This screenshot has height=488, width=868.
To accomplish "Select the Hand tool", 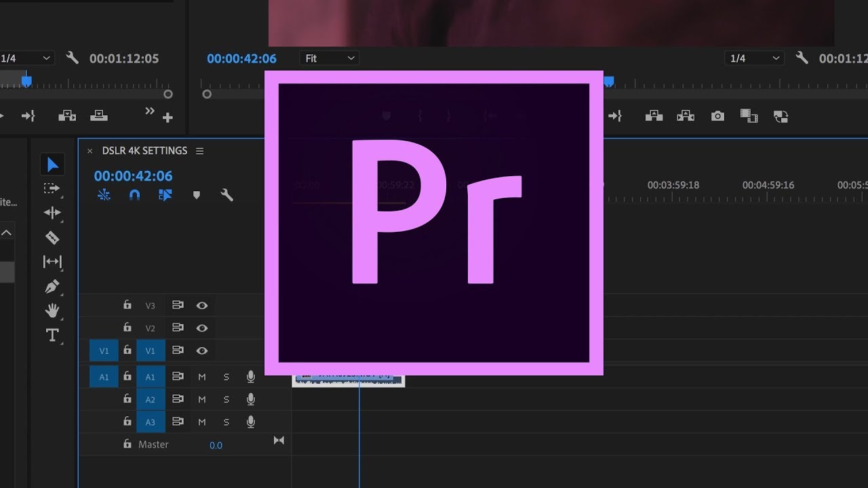I will 52,310.
